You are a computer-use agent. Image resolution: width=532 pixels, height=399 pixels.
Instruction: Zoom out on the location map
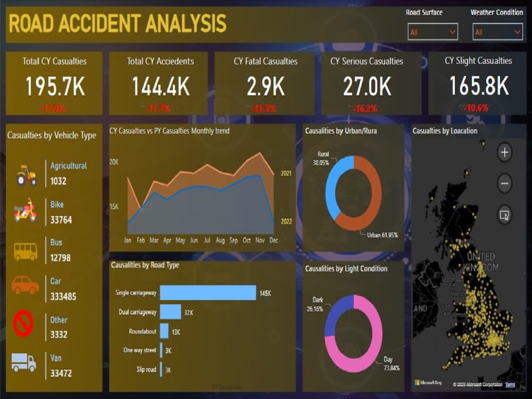coord(504,183)
